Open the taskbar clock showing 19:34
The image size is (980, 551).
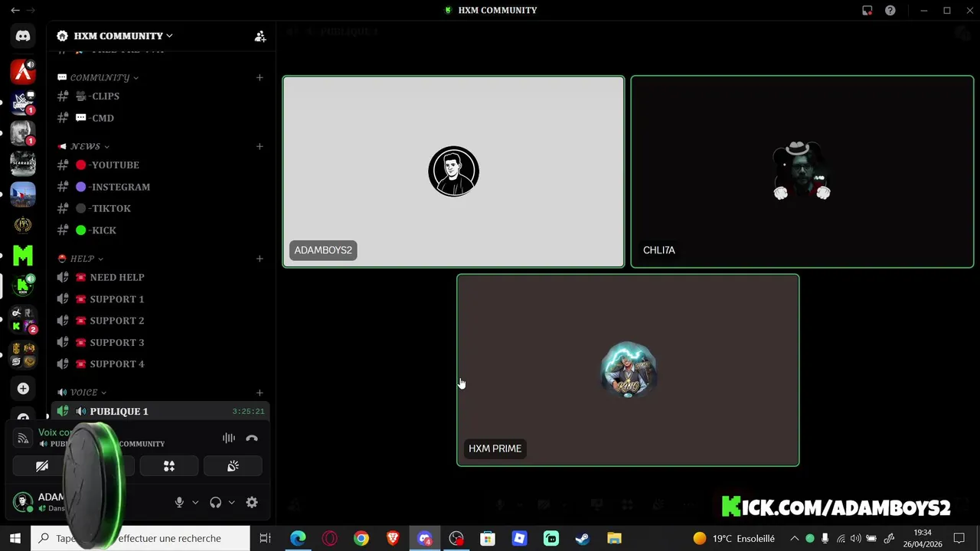[923, 539]
